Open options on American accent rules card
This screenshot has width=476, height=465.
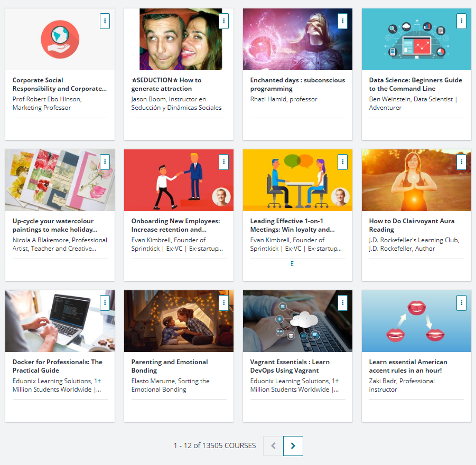point(461,303)
